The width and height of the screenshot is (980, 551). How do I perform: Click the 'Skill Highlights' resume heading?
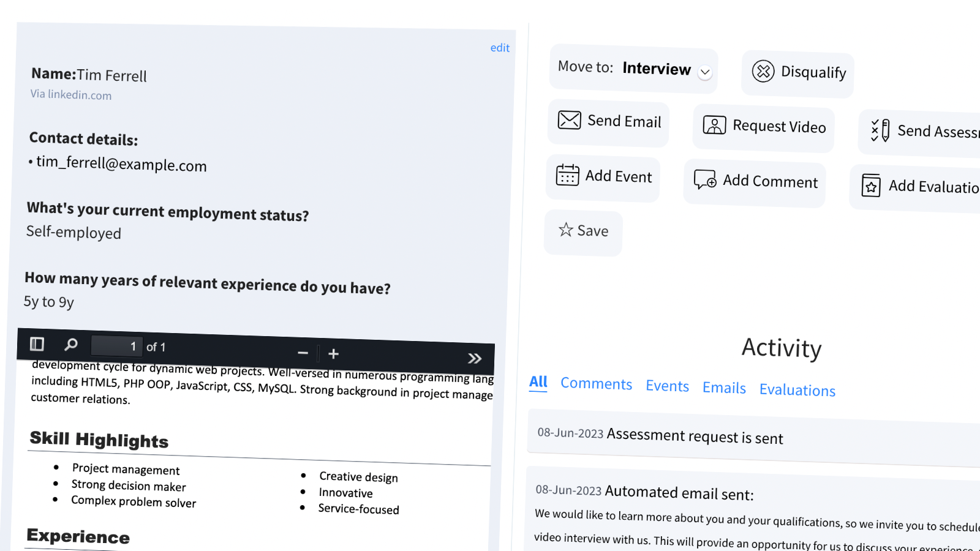tap(99, 440)
